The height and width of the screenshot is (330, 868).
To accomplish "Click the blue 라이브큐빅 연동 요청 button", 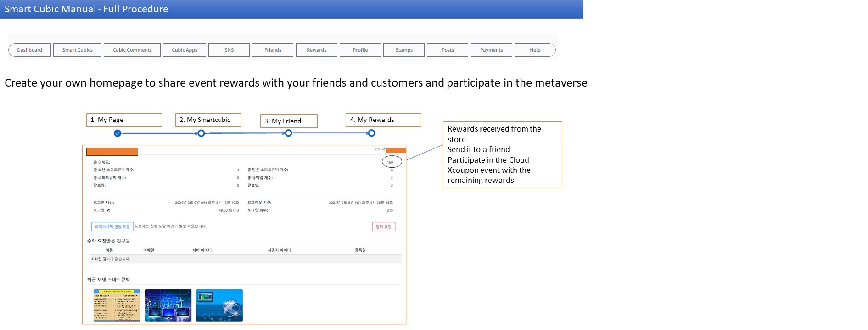I will 112,227.
